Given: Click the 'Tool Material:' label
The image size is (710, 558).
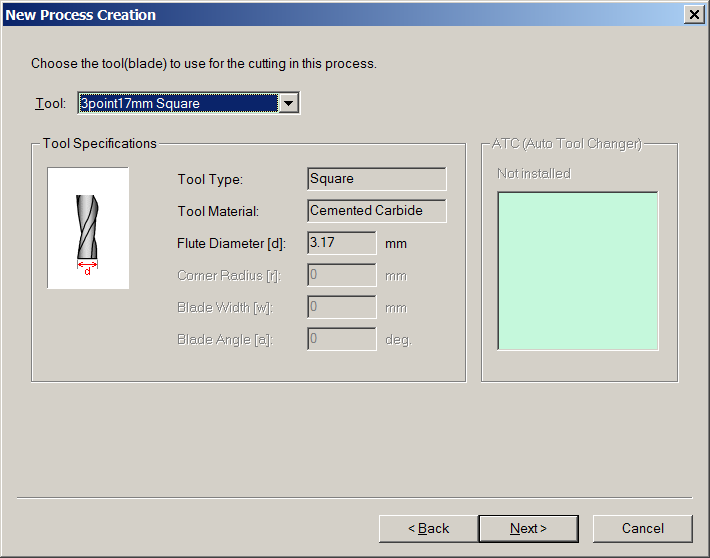Looking at the screenshot, I should coord(218,212).
